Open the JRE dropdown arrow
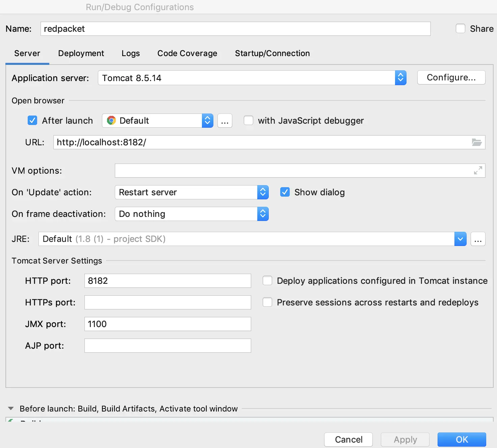The image size is (497, 448). coord(460,239)
